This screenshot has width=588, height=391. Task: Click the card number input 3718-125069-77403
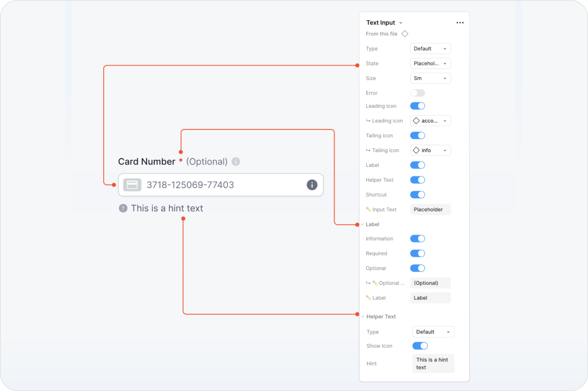tap(220, 185)
